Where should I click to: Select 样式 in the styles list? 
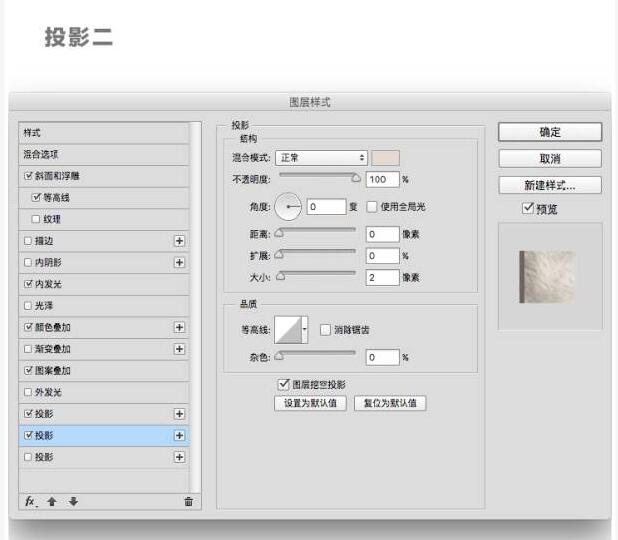[104, 133]
